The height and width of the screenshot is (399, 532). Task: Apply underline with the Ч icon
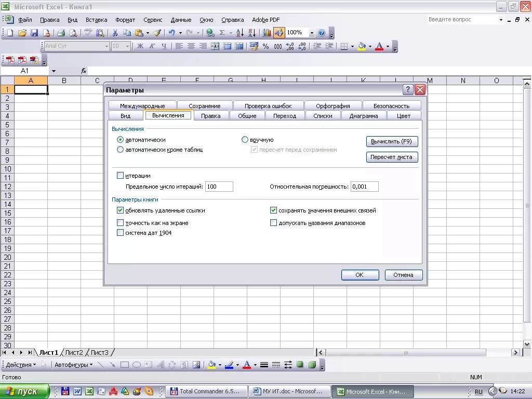point(164,46)
